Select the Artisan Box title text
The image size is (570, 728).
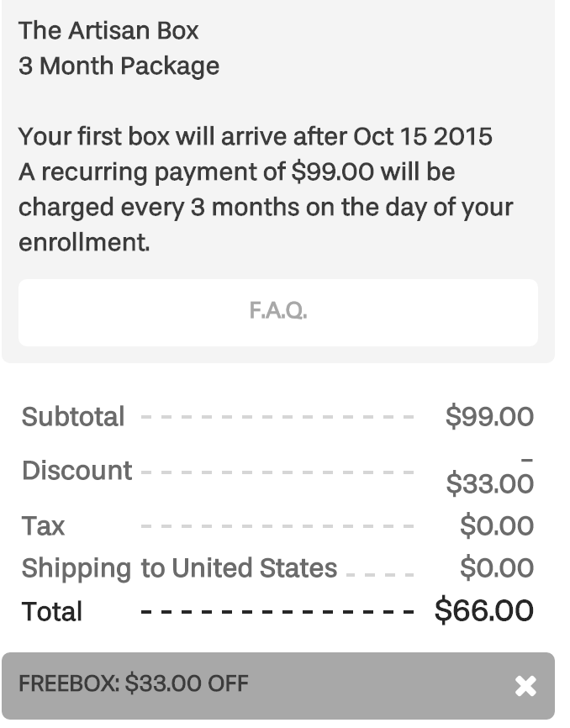(108, 30)
